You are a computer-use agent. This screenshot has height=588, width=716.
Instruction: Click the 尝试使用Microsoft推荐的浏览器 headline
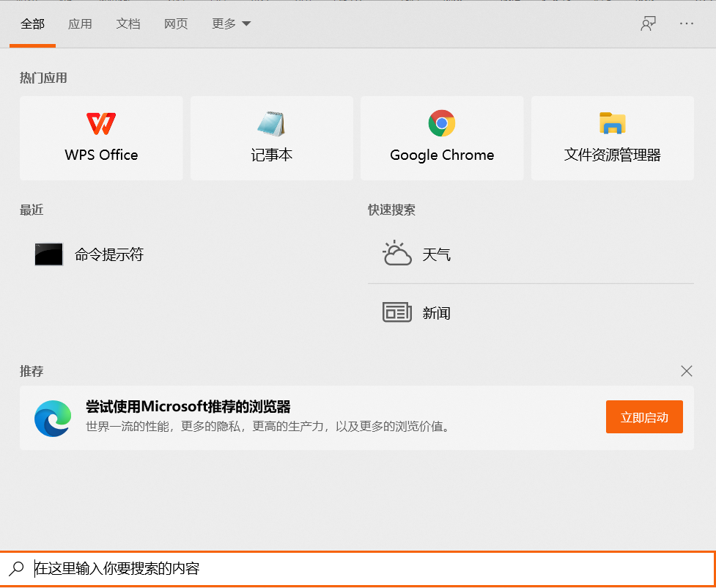click(188, 407)
